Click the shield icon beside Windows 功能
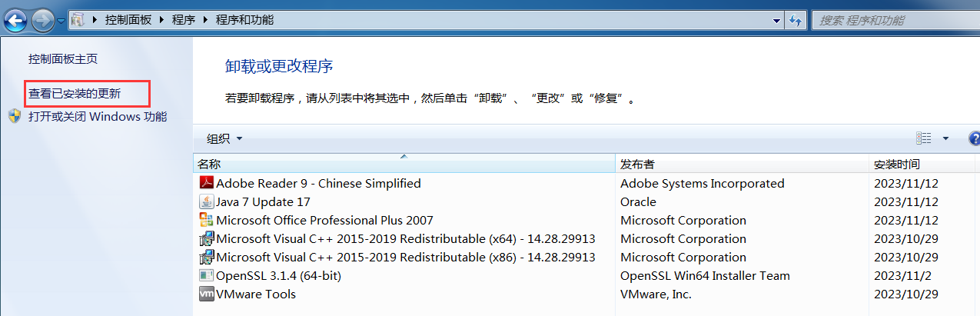The image size is (980, 316). point(15,116)
